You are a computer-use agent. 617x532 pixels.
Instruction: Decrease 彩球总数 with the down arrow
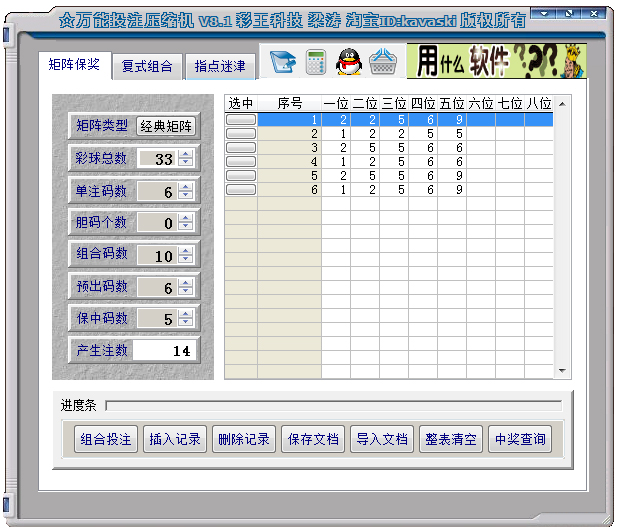(x=185, y=162)
